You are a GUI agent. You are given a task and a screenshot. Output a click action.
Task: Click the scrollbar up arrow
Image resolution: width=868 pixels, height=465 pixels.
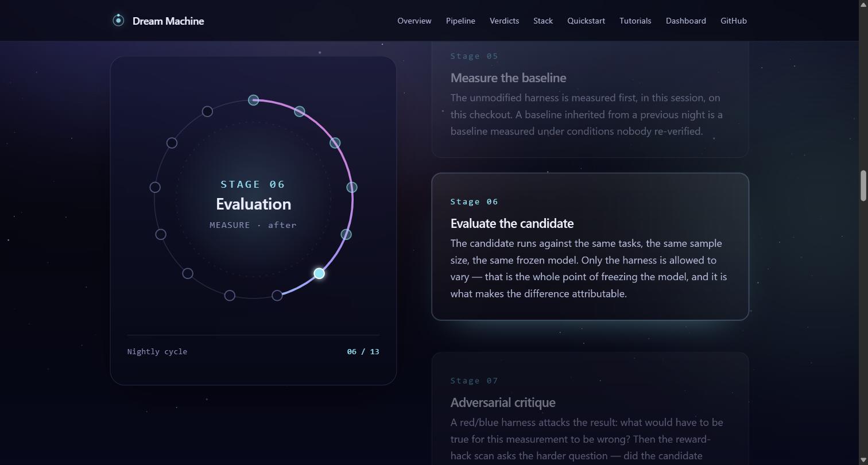(863, 4)
